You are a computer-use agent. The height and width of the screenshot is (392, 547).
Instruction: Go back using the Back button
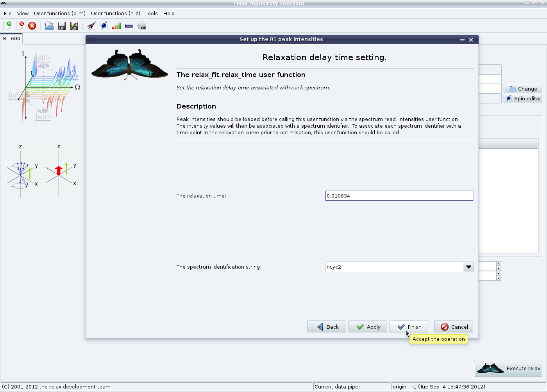(x=327, y=327)
